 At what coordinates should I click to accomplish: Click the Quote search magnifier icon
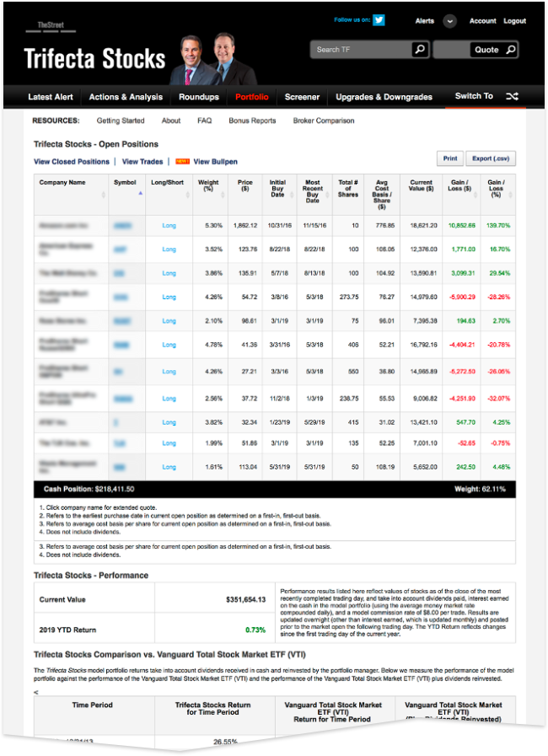click(x=510, y=49)
